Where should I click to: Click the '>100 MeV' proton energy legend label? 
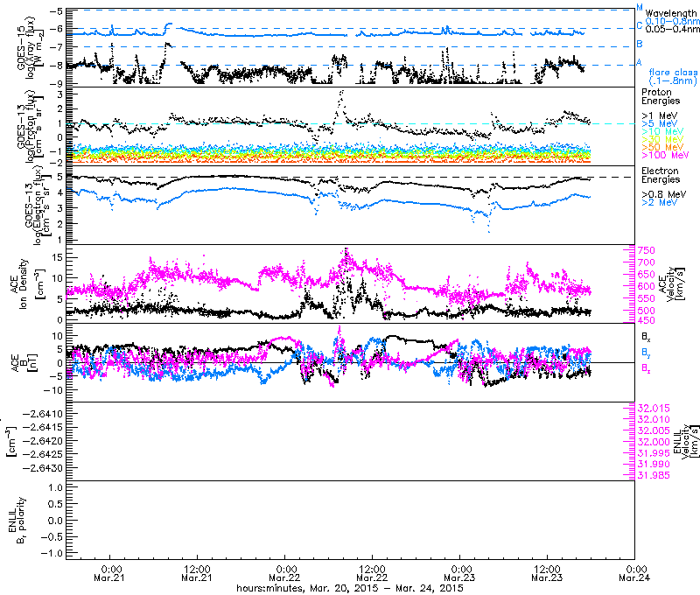click(665, 155)
